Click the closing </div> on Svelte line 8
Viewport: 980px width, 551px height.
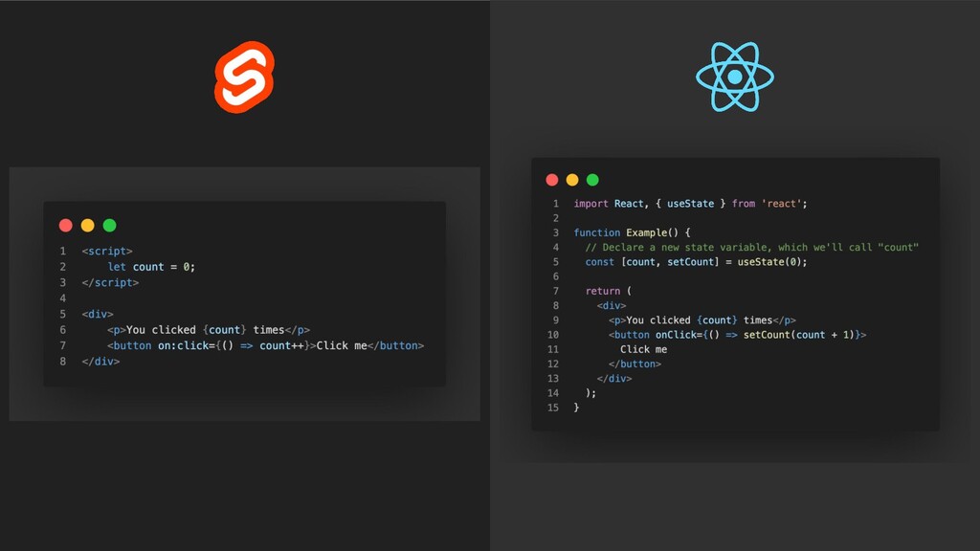[x=100, y=361]
